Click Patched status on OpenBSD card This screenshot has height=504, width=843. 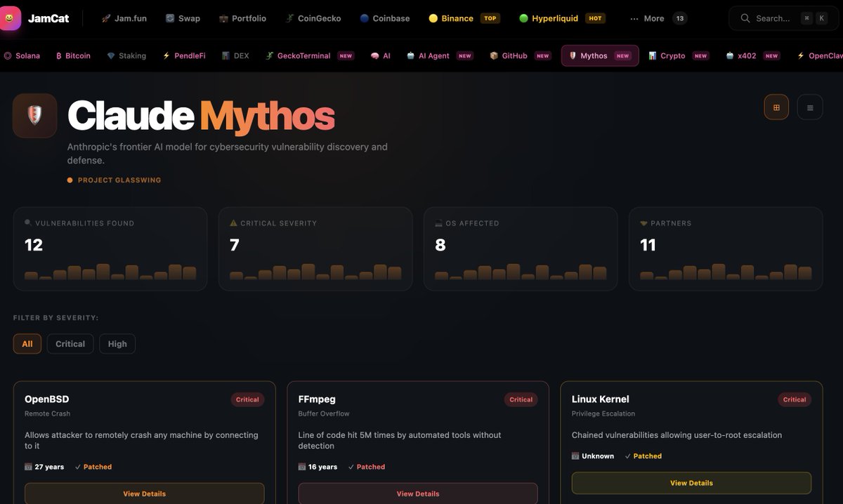(x=93, y=467)
